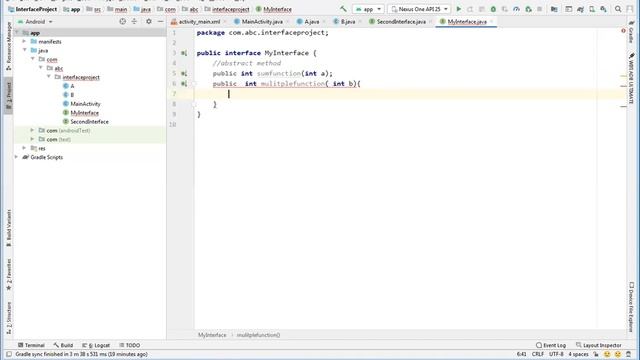This screenshot has width=640, height=360.
Task: Run the app with green play icon
Action: tap(459, 9)
